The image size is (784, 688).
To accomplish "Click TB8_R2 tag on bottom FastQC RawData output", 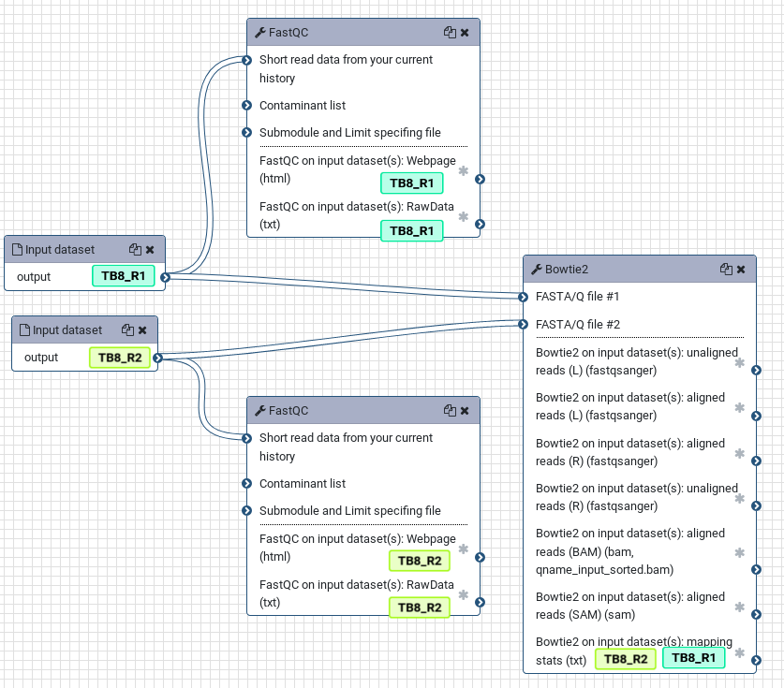I will coord(420,607).
